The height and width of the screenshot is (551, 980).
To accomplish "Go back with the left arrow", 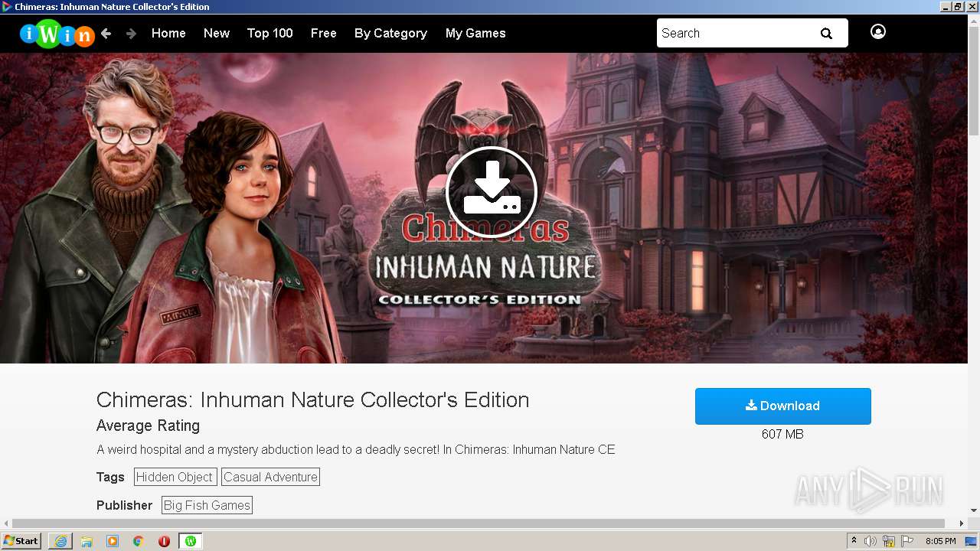I will [106, 34].
